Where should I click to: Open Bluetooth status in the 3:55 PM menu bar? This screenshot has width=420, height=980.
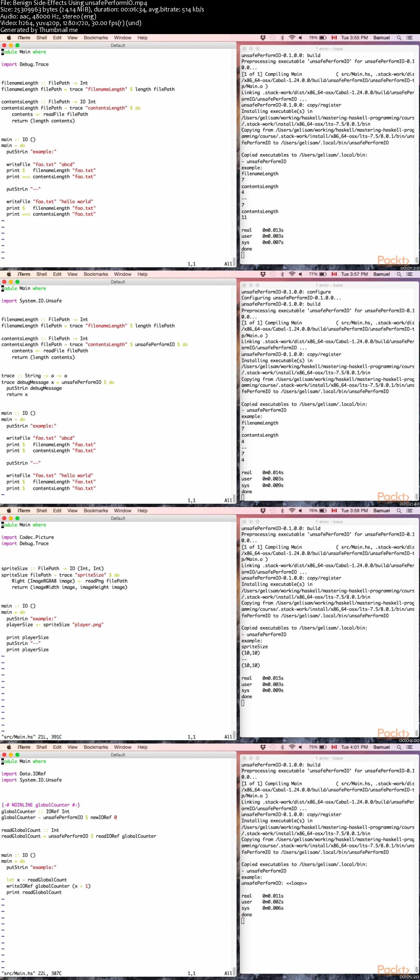[282, 38]
